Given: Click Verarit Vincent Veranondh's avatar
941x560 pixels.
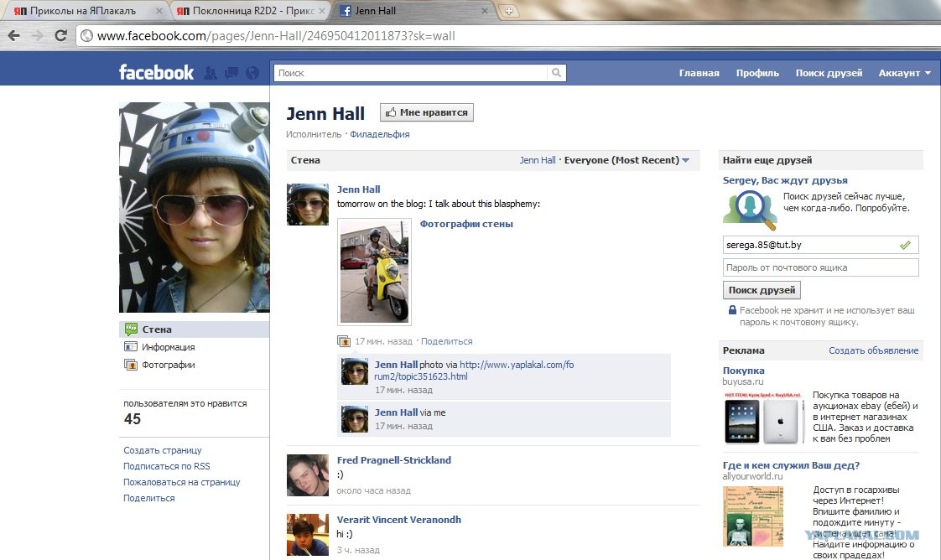Looking at the screenshot, I should tap(308, 535).
